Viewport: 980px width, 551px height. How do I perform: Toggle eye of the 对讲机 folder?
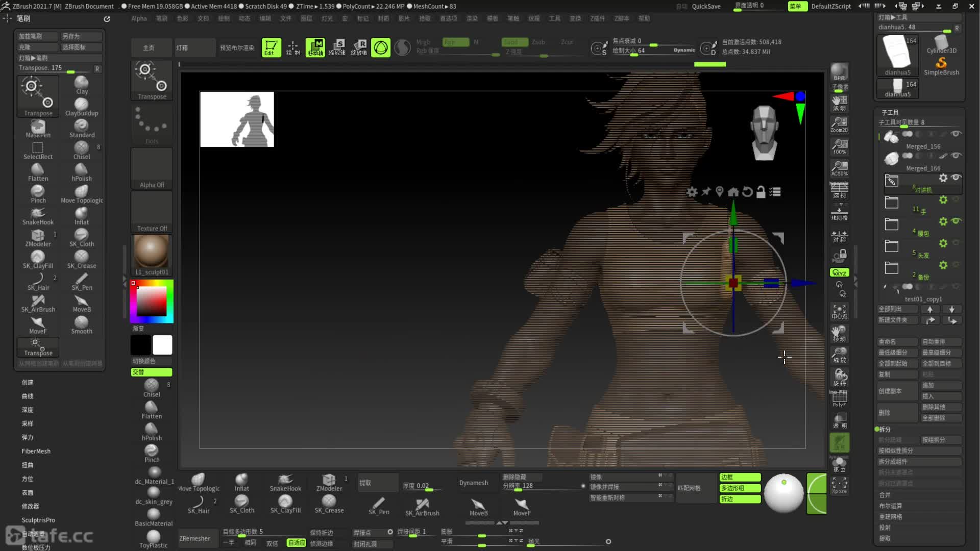pos(955,178)
